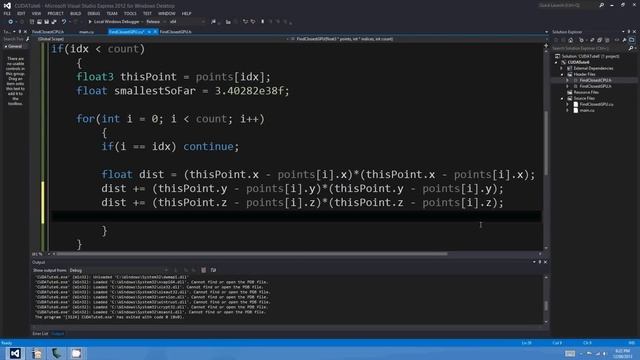Open the Release configuration dropdown
This screenshot has height=360, width=640.
tap(155, 22)
